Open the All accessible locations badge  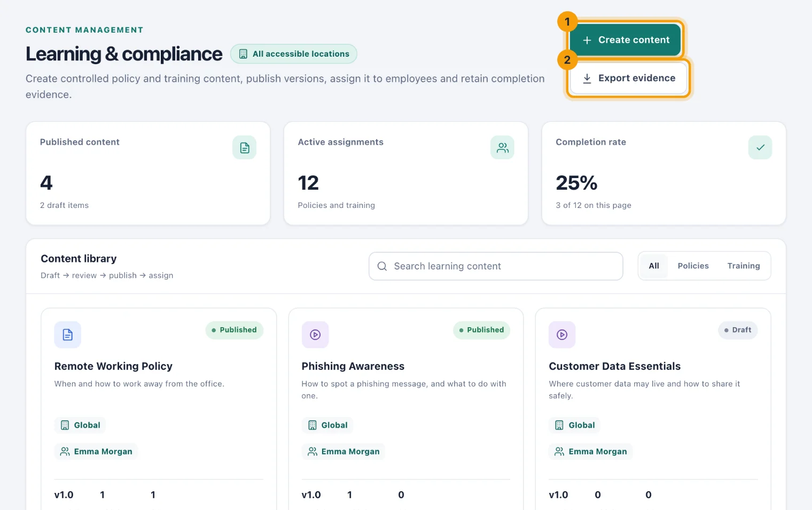(294, 54)
